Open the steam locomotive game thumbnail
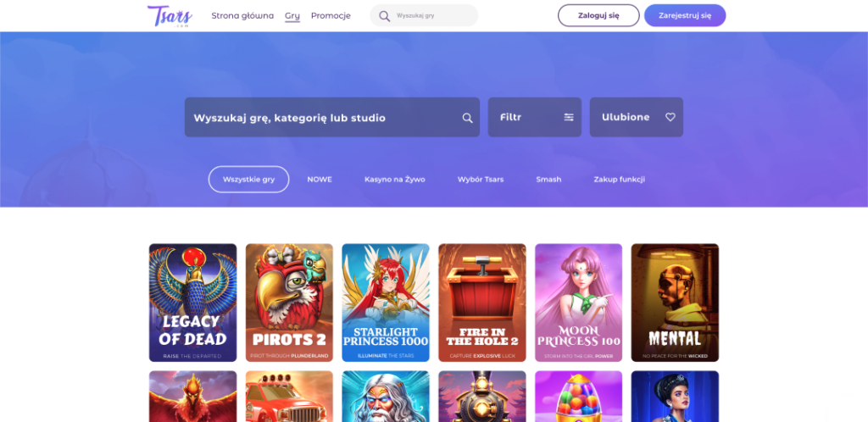 (482, 397)
